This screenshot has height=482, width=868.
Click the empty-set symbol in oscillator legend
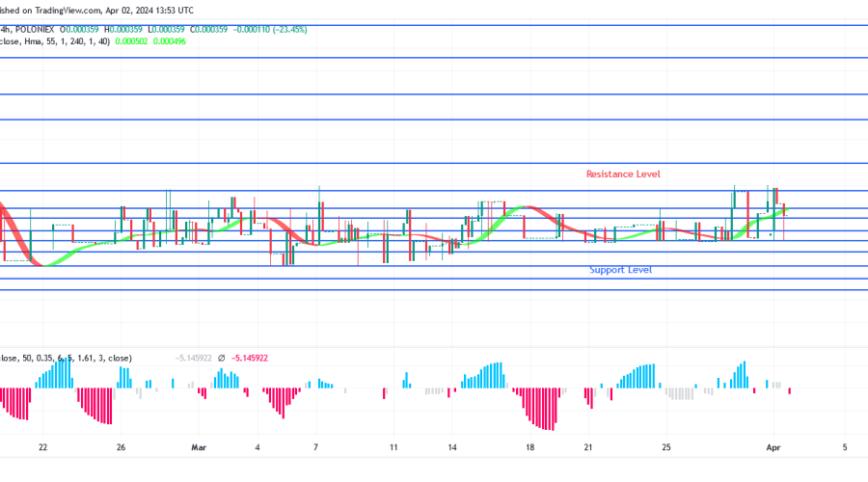(221, 358)
